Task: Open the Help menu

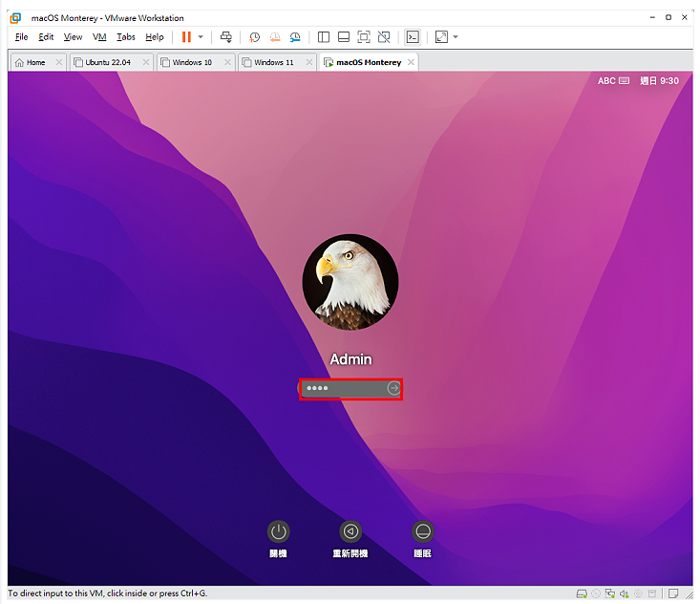Action: (155, 37)
